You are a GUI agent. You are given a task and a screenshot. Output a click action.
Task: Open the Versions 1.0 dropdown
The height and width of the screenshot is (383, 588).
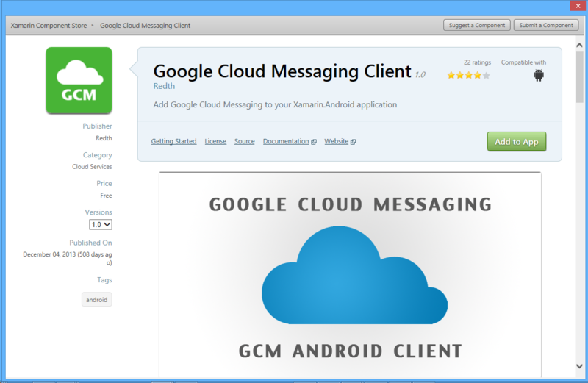click(101, 224)
